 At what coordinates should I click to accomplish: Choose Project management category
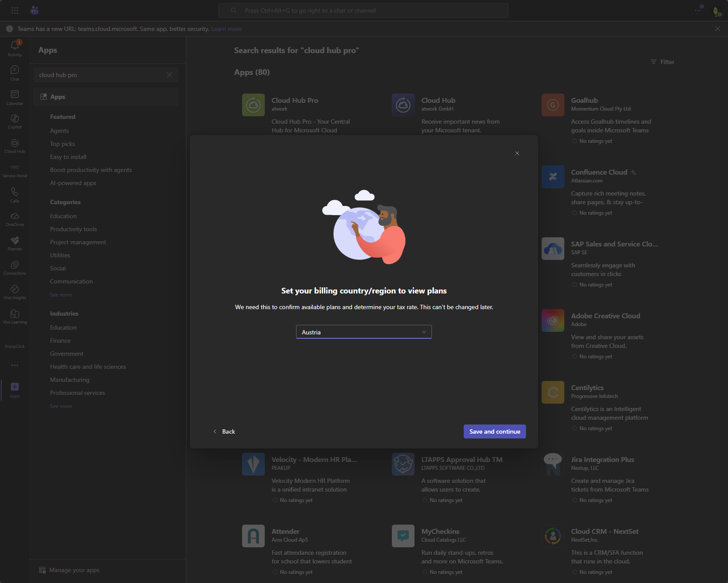coord(78,242)
